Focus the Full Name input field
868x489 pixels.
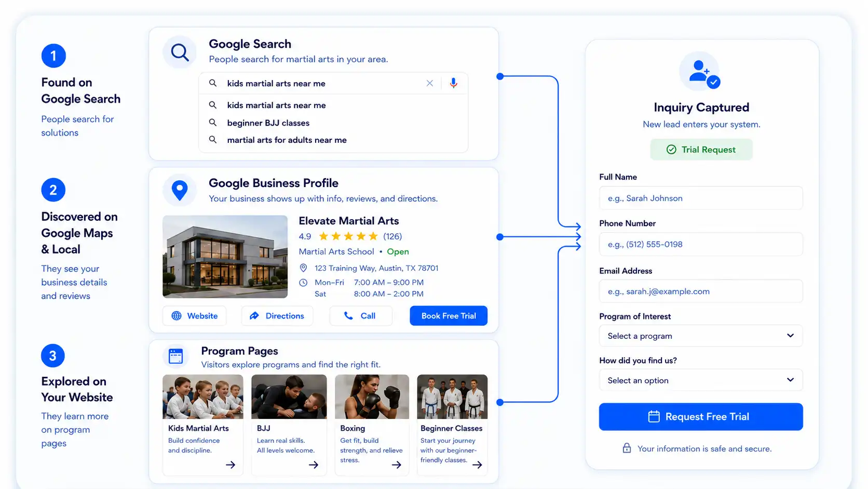pyautogui.click(x=701, y=198)
